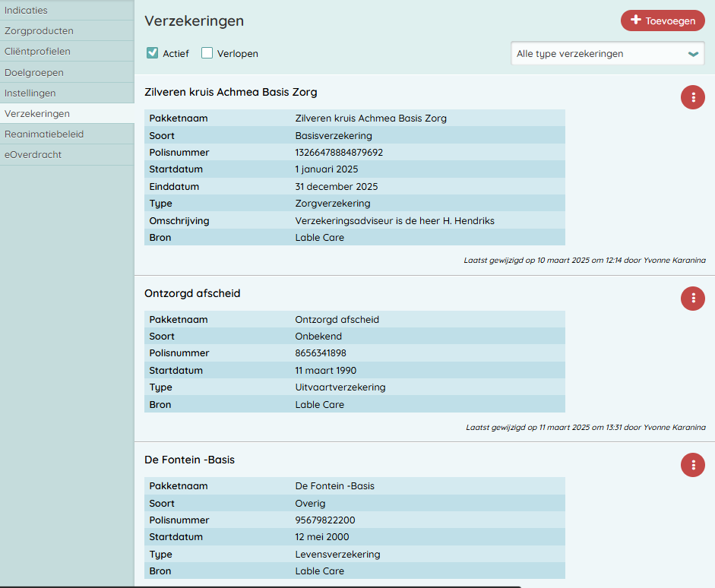The width and height of the screenshot is (715, 588).
Task: Select the Verzekeringen sidebar item
Action: [37, 113]
